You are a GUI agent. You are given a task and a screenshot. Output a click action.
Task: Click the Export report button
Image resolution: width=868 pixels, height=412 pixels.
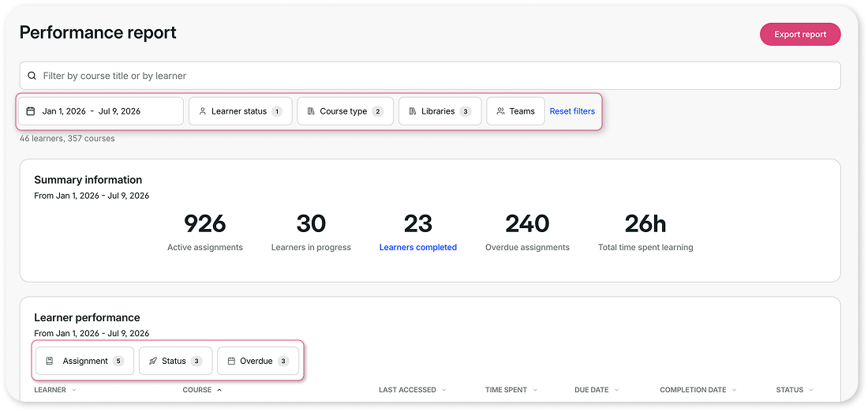pos(800,35)
